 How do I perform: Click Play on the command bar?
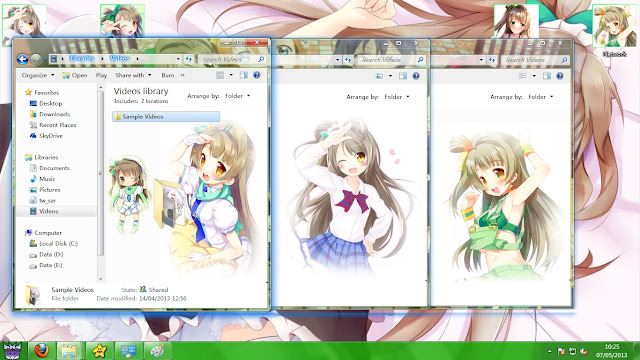pyautogui.click(x=101, y=75)
